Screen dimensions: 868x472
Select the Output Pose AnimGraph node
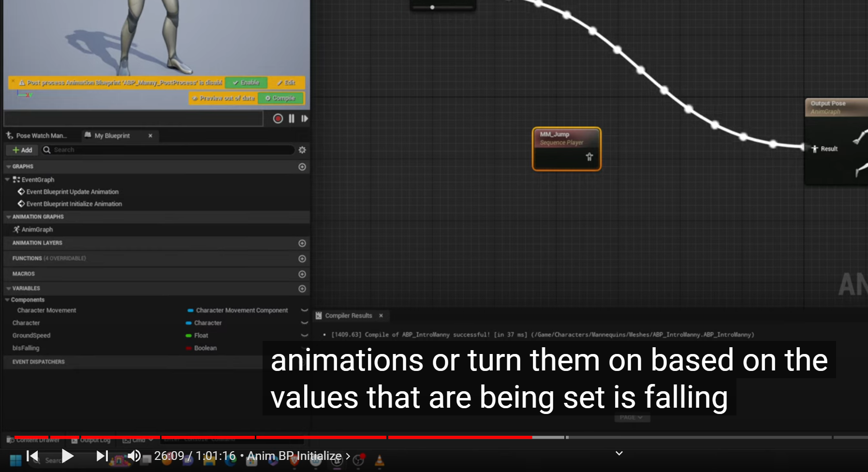pos(837,141)
